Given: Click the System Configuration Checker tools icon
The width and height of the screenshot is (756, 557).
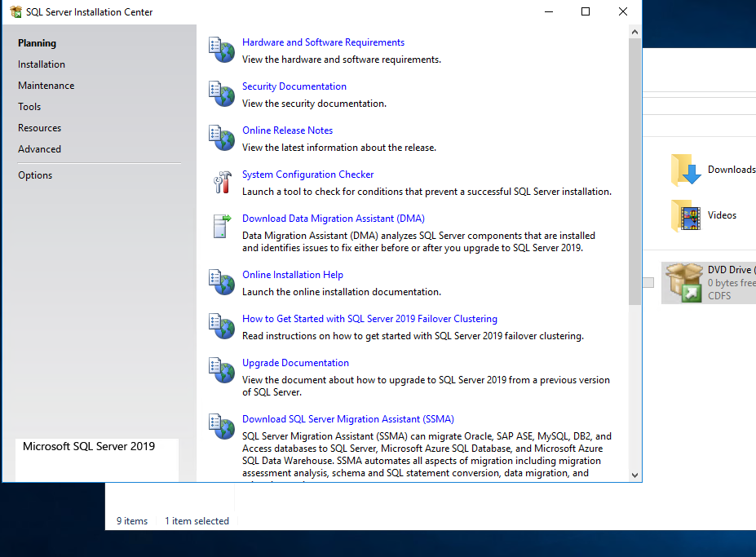Looking at the screenshot, I should pos(223,183).
